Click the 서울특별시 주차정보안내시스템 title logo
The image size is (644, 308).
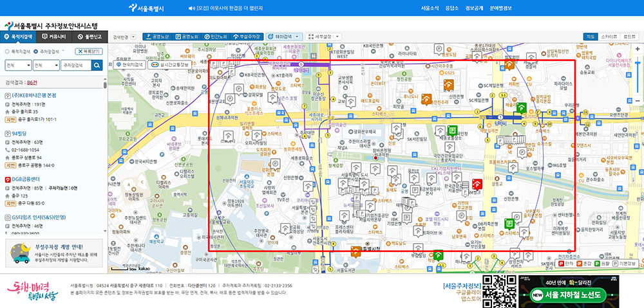pyautogui.click(x=52, y=25)
